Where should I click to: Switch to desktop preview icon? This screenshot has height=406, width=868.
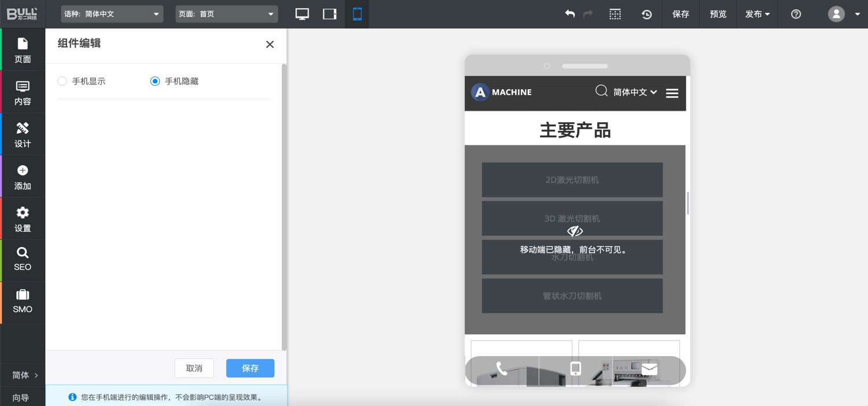coord(302,14)
